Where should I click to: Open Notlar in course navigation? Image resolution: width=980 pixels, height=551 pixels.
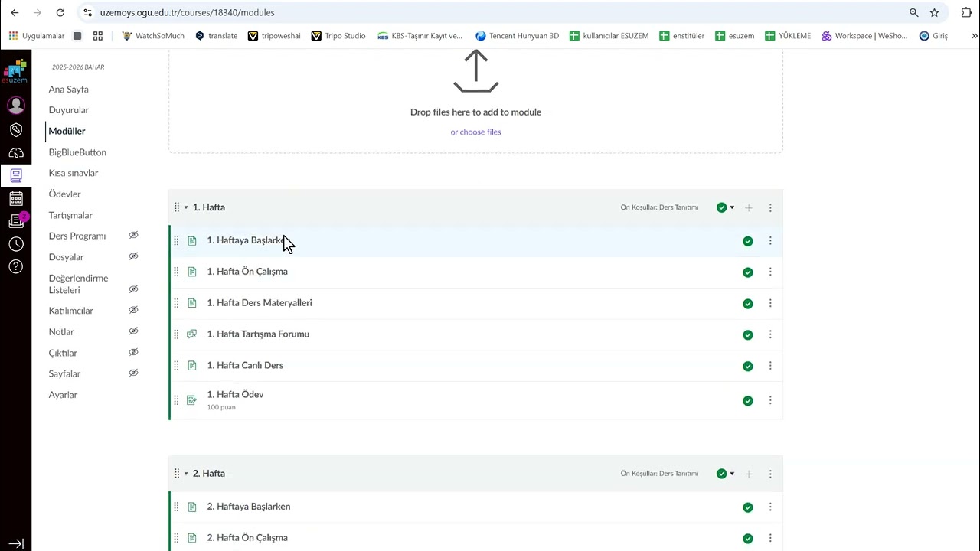61,332
